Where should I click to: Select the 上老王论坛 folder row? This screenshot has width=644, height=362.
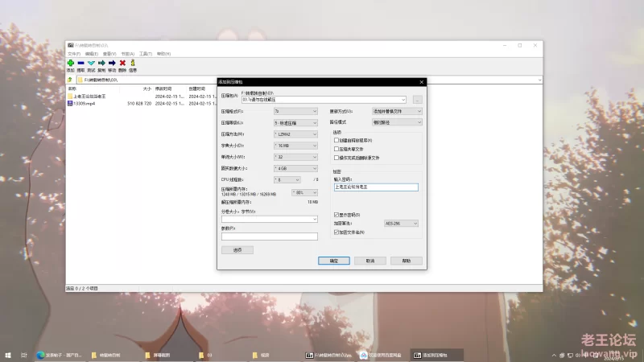(x=142, y=96)
